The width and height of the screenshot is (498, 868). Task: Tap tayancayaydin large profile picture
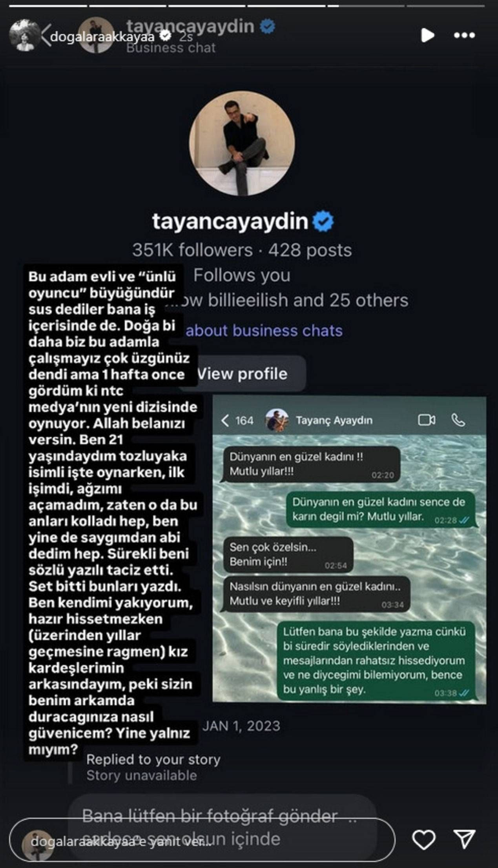[x=242, y=144]
